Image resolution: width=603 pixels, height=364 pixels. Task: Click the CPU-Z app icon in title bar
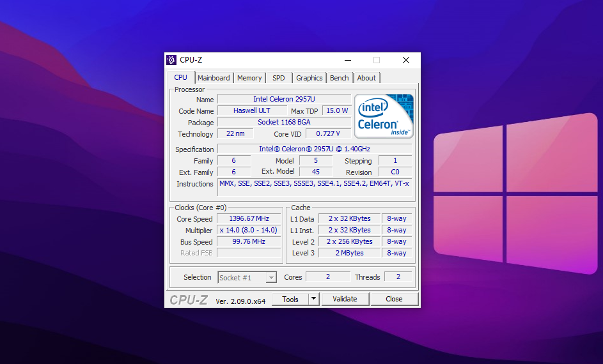click(x=171, y=60)
